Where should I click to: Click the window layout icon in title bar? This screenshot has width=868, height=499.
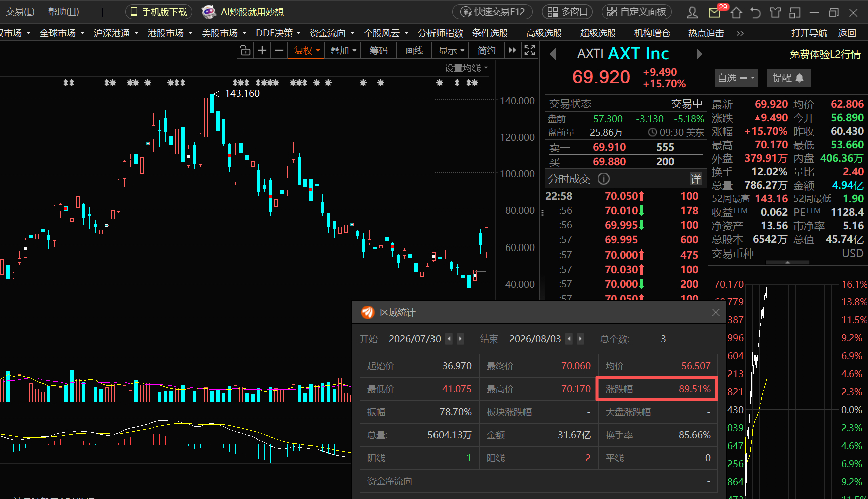(x=795, y=12)
